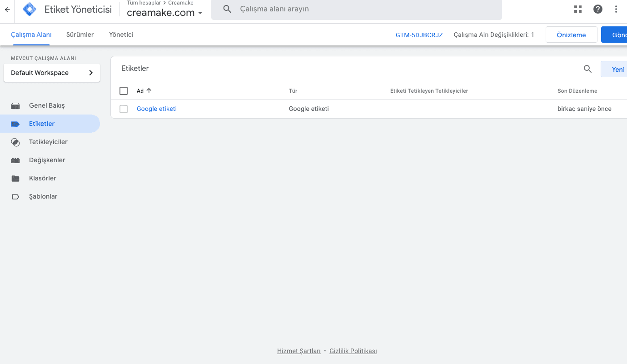Switch to the Çalışma Alanı tab

coord(31,35)
